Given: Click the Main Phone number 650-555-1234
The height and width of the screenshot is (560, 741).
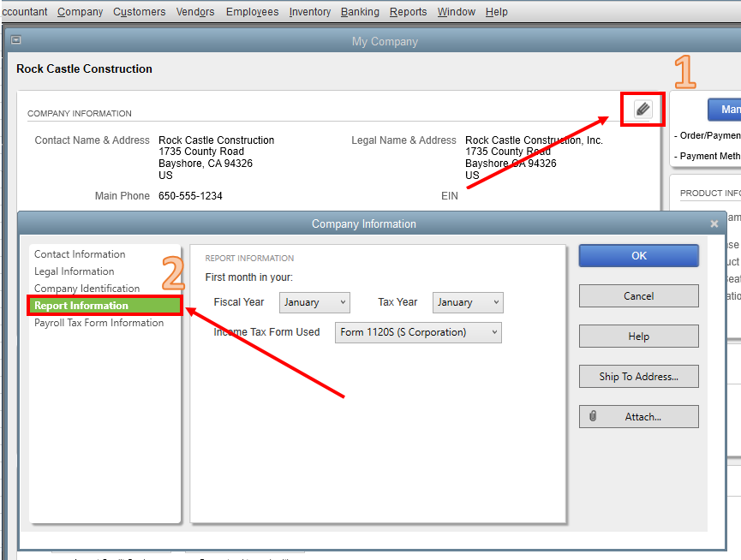Looking at the screenshot, I should point(190,196).
